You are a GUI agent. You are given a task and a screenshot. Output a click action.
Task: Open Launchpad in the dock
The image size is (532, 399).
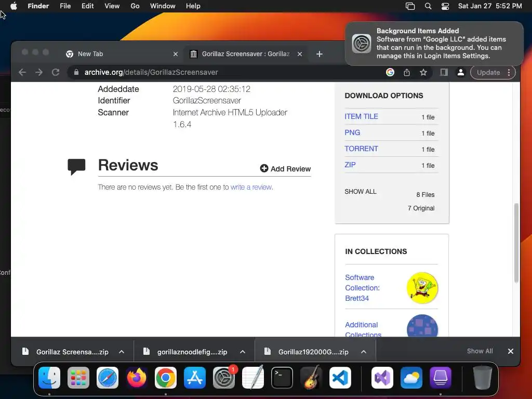pyautogui.click(x=78, y=378)
